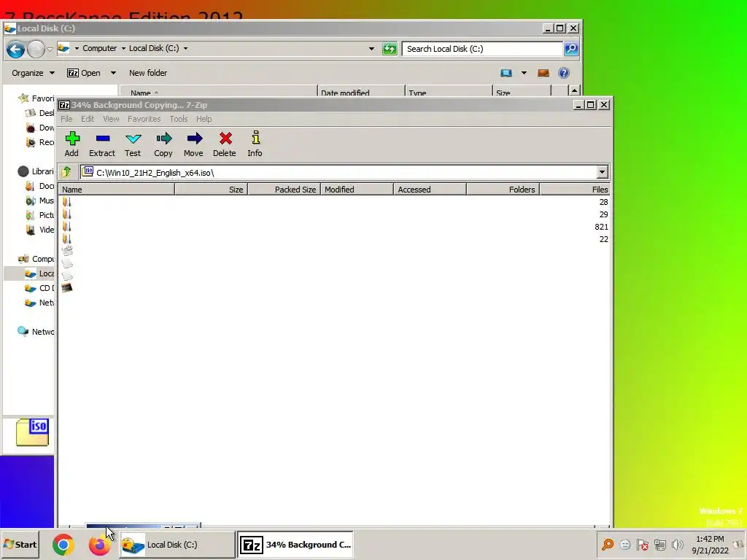Image resolution: width=747 pixels, height=560 pixels.
Task: Click the Search Local Disk (C:) field
Action: (482, 49)
